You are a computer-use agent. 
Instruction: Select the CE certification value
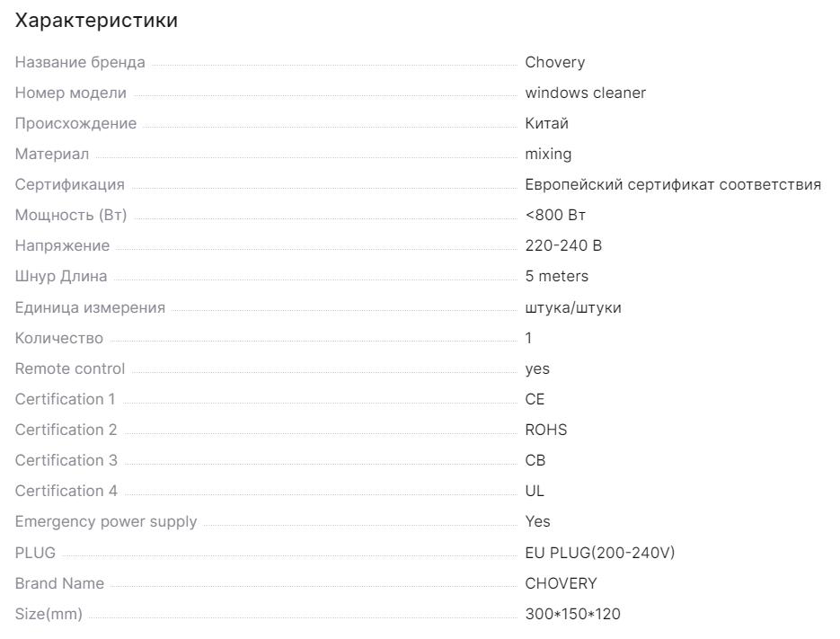tap(535, 399)
